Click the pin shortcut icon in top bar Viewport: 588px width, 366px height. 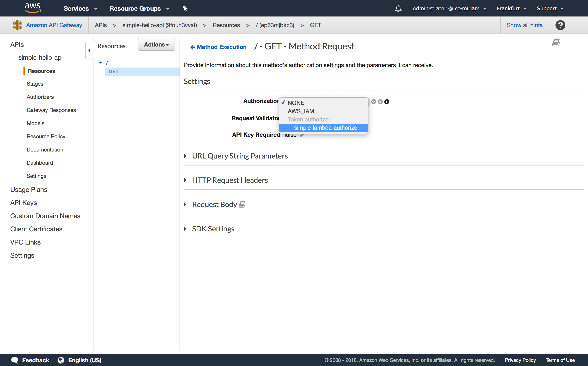185,8
